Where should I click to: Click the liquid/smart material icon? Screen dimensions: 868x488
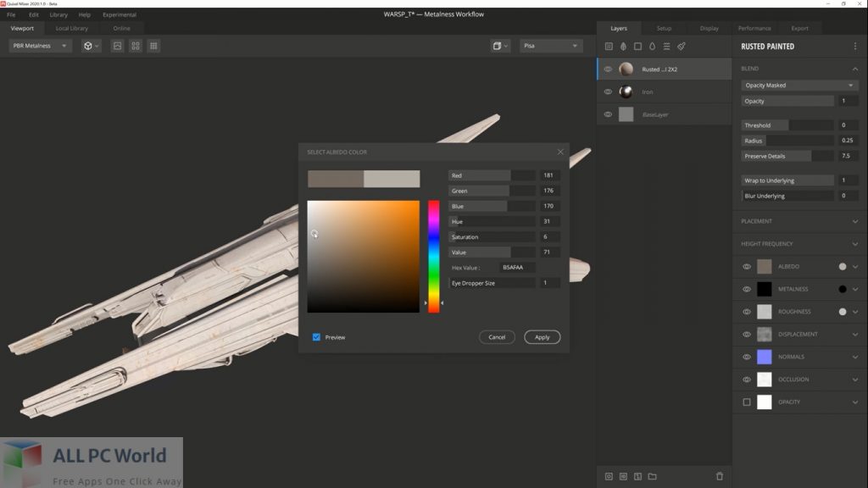click(653, 47)
